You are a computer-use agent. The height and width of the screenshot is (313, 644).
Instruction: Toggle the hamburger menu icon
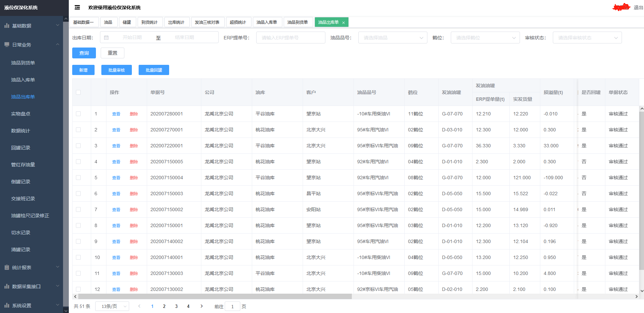point(77,7)
